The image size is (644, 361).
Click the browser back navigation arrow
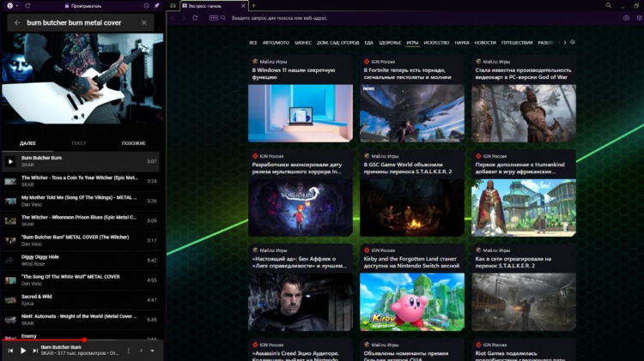pyautogui.click(x=173, y=18)
